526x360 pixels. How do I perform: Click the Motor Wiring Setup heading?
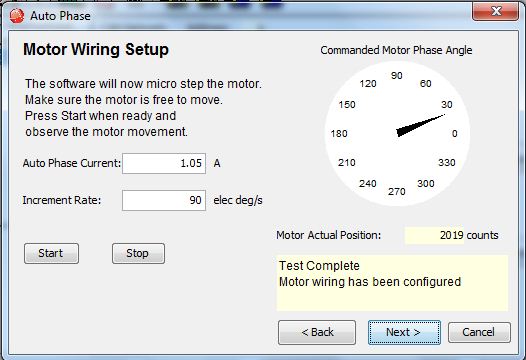tap(96, 50)
